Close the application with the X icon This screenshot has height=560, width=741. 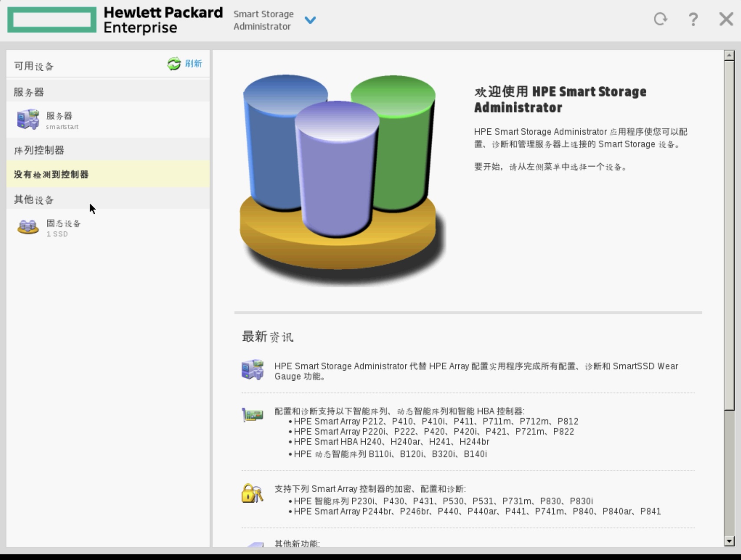[726, 19]
